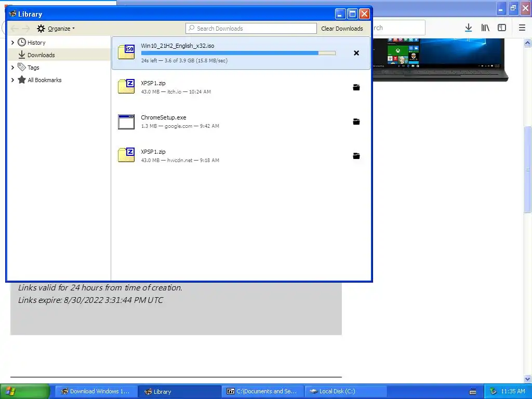
Task: Select History label in the sidebar
Action: [36, 43]
